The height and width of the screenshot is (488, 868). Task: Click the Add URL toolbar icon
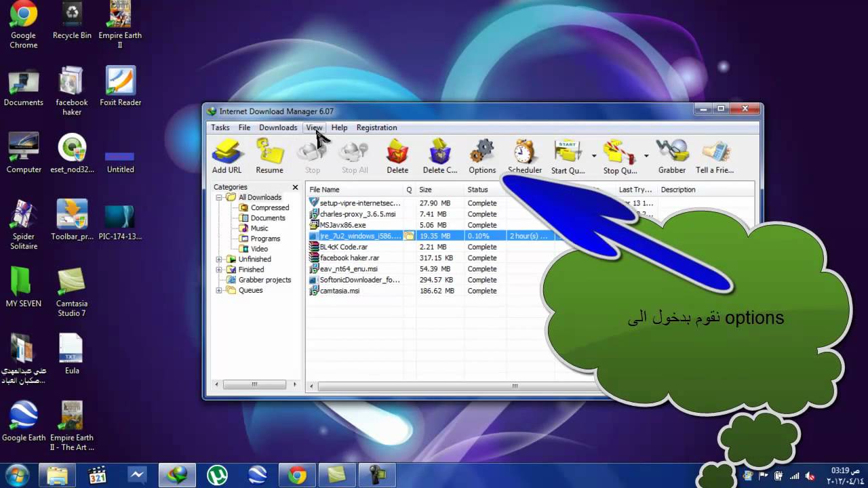pos(226,156)
